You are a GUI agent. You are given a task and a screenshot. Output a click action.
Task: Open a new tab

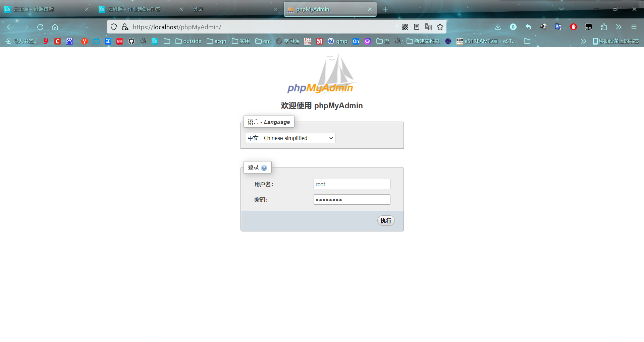point(385,9)
